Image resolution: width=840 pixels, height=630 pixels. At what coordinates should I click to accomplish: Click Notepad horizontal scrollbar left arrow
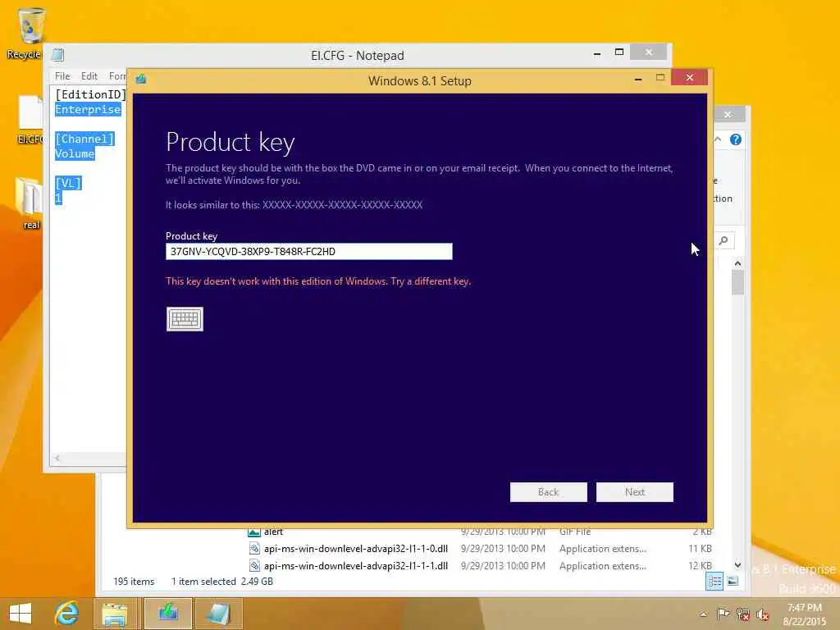(57, 458)
